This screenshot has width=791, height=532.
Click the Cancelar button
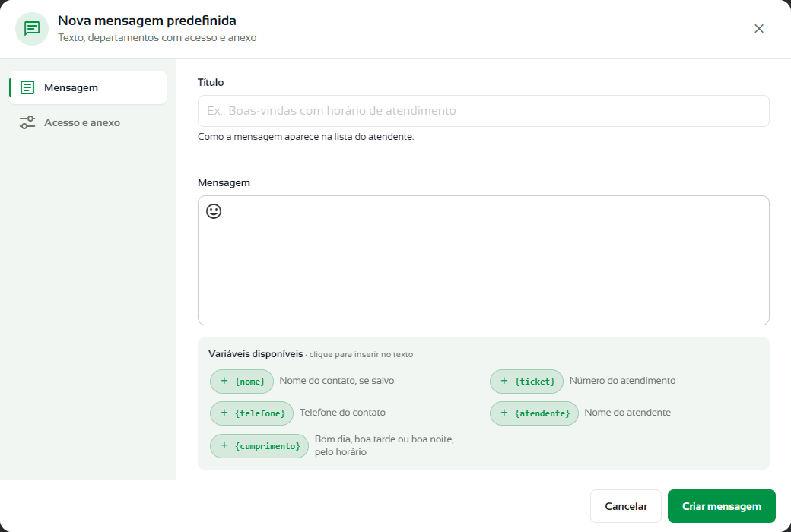(x=625, y=506)
